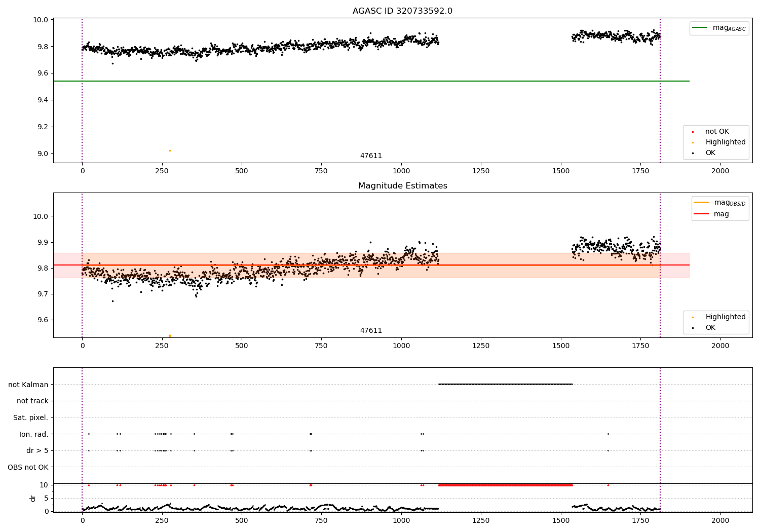The width and height of the screenshot is (760, 532).
Task: Click the '5' tick on the dr axis
Action: 46,498
